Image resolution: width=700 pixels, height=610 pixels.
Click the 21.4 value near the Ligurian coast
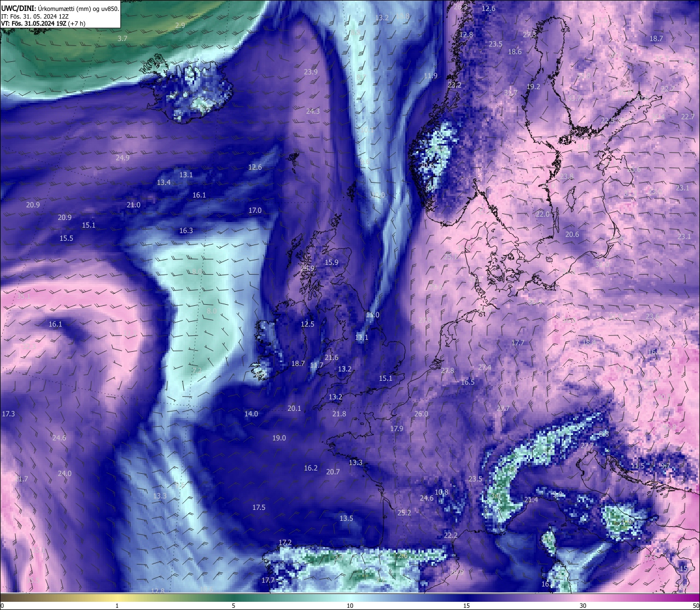[x=531, y=499]
